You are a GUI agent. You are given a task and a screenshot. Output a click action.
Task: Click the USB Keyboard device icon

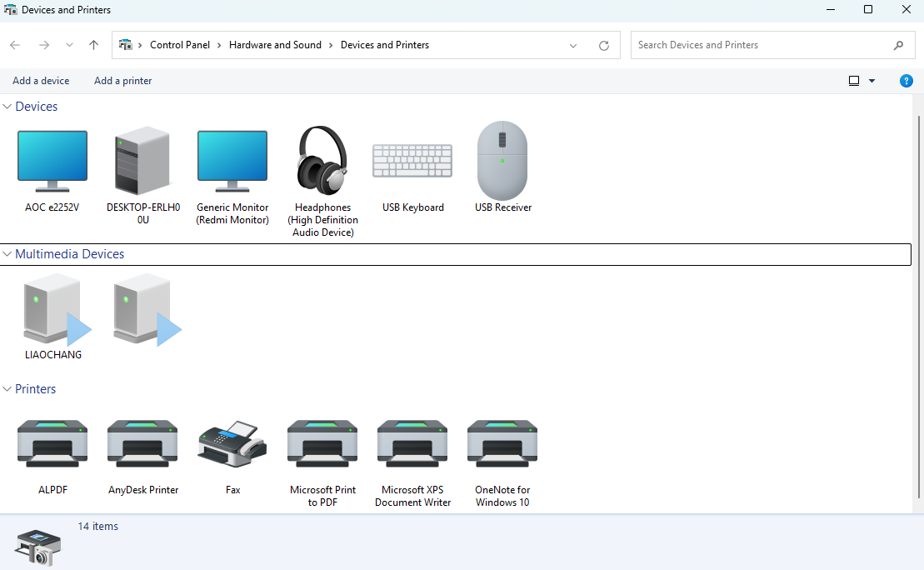click(x=412, y=161)
